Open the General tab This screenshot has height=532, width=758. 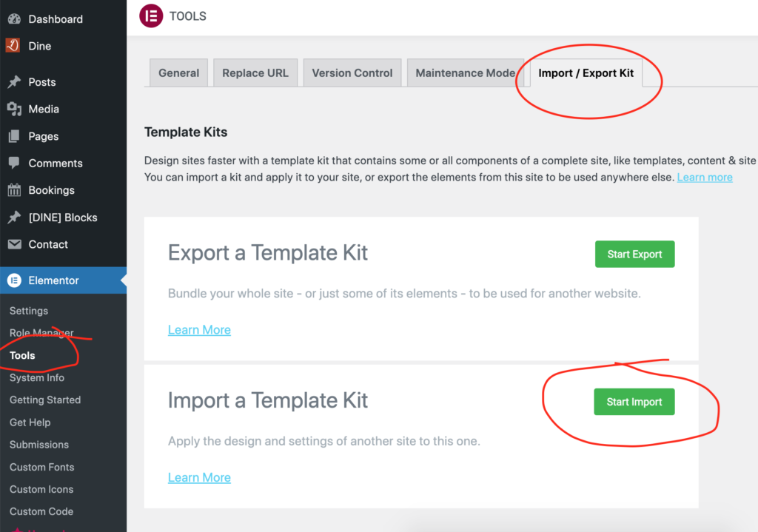pos(179,73)
